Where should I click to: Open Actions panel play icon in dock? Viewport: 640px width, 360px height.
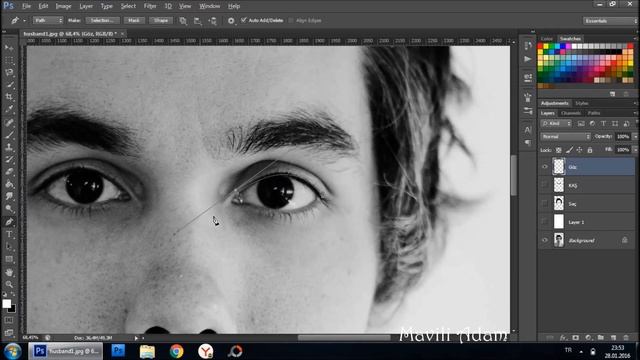(528, 60)
